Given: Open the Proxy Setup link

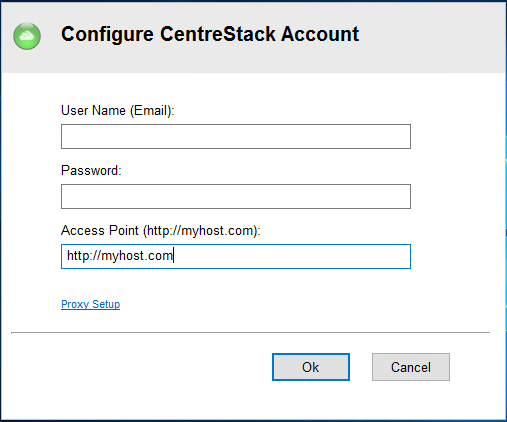Looking at the screenshot, I should click(x=90, y=304).
